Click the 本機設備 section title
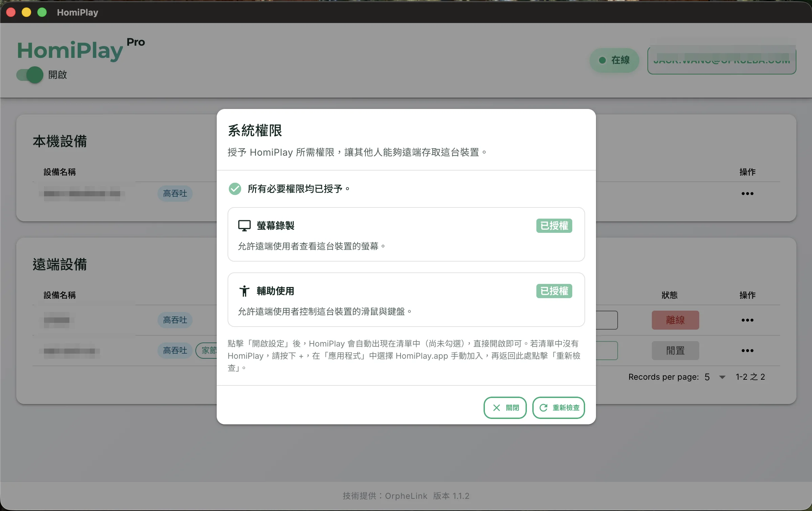812x511 pixels. (x=60, y=141)
